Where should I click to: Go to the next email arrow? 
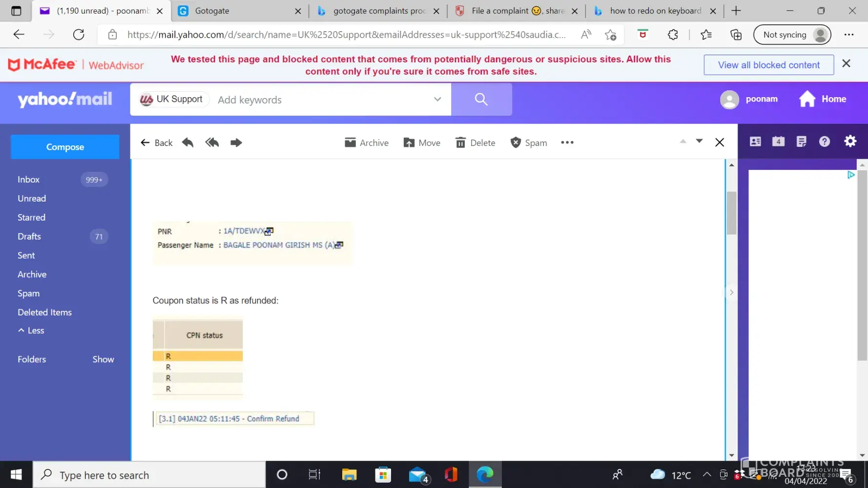(699, 142)
